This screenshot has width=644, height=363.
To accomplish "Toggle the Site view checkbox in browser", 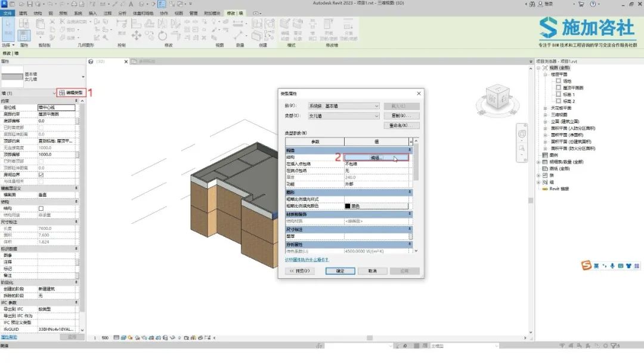I will click(558, 81).
